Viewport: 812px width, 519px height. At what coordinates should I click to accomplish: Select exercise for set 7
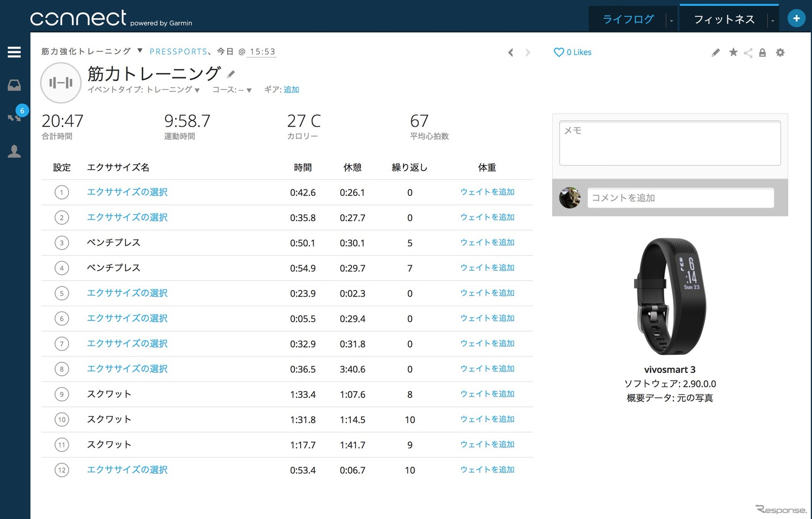[127, 343]
